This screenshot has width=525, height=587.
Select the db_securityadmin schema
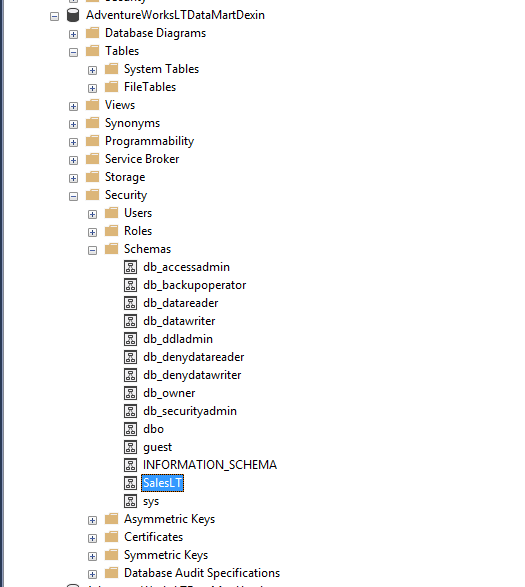[x=190, y=411]
